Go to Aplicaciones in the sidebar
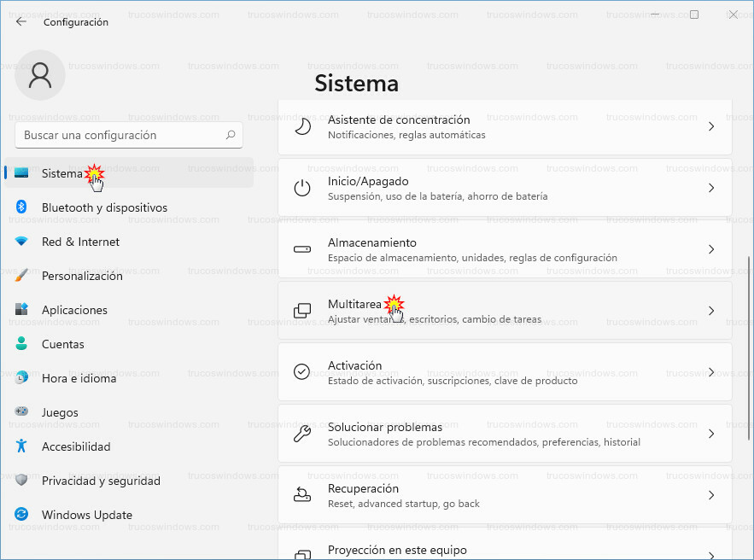This screenshot has width=754, height=560. [x=74, y=310]
